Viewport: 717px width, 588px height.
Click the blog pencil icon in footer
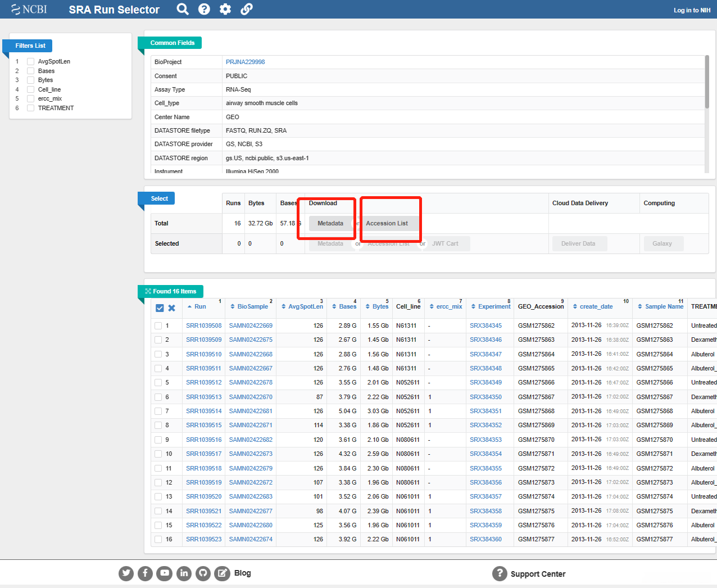click(222, 573)
